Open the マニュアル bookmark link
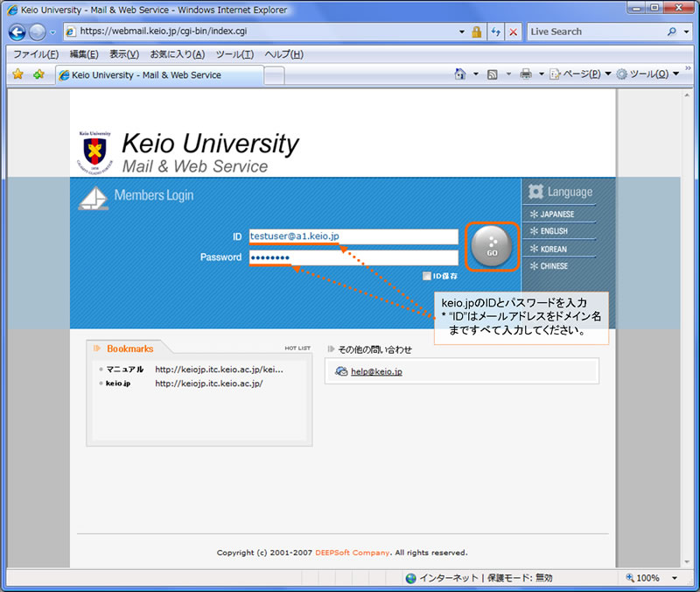The width and height of the screenshot is (700, 592). point(125,370)
